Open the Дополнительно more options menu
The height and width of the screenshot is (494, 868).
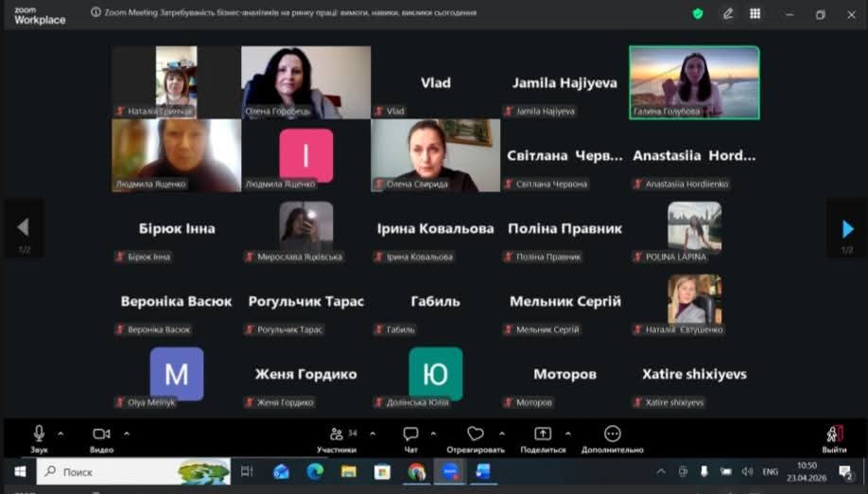coord(612,435)
